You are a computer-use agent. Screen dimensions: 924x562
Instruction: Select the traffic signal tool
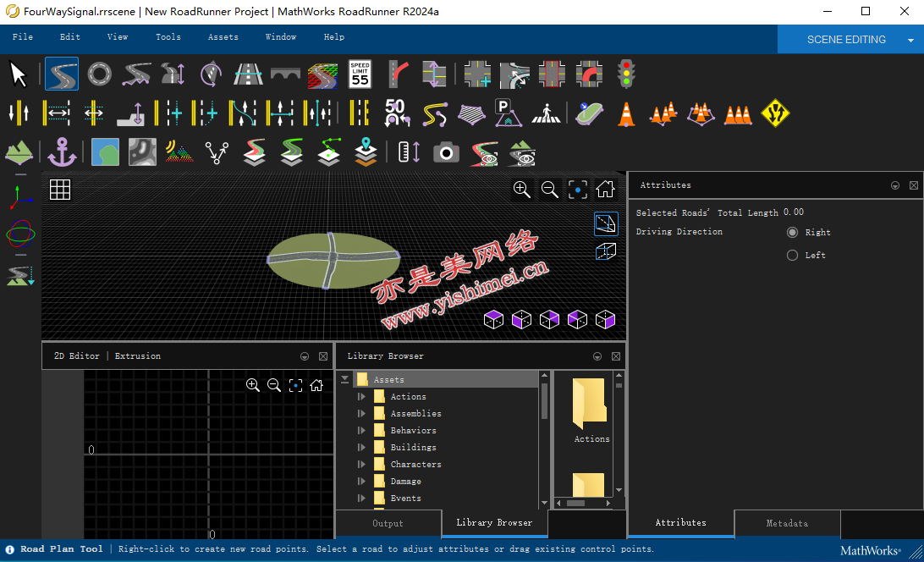click(626, 74)
